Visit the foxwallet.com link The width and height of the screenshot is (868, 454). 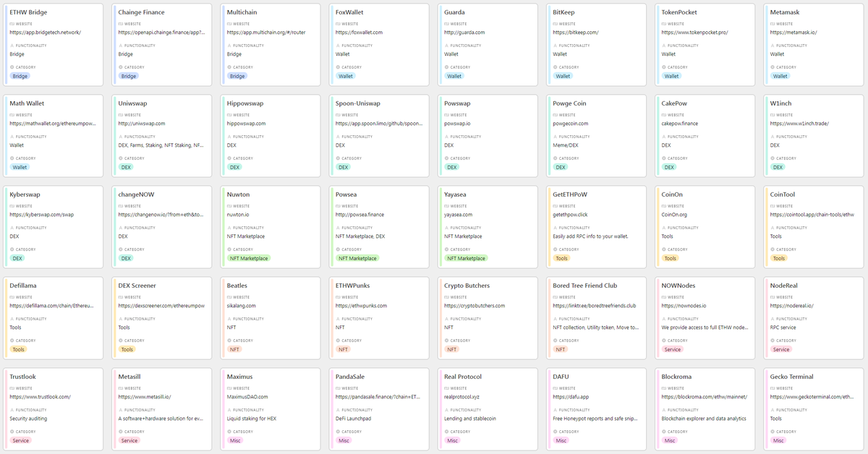click(359, 33)
